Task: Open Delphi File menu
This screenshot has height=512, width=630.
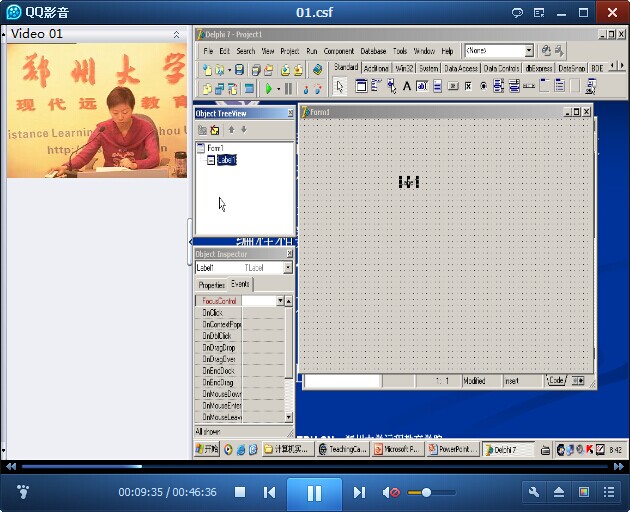Action: tap(208, 51)
